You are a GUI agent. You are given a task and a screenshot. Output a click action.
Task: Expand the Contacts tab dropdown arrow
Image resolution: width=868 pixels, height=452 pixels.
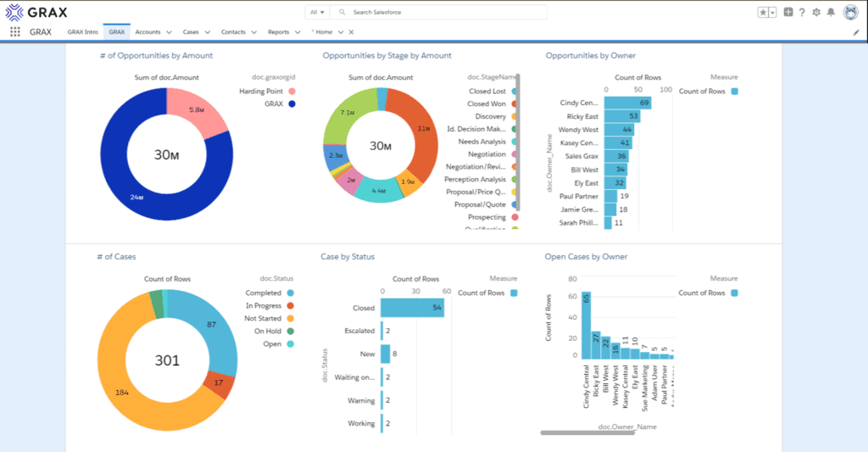pyautogui.click(x=254, y=32)
